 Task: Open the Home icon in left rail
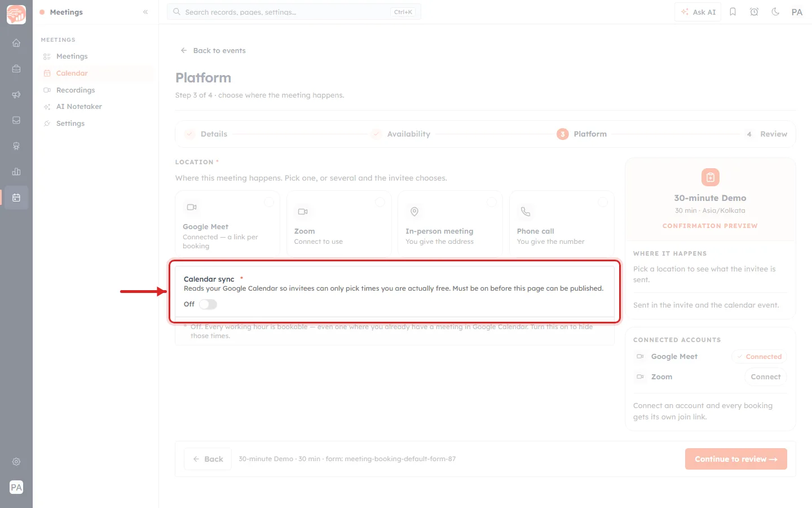tap(16, 43)
